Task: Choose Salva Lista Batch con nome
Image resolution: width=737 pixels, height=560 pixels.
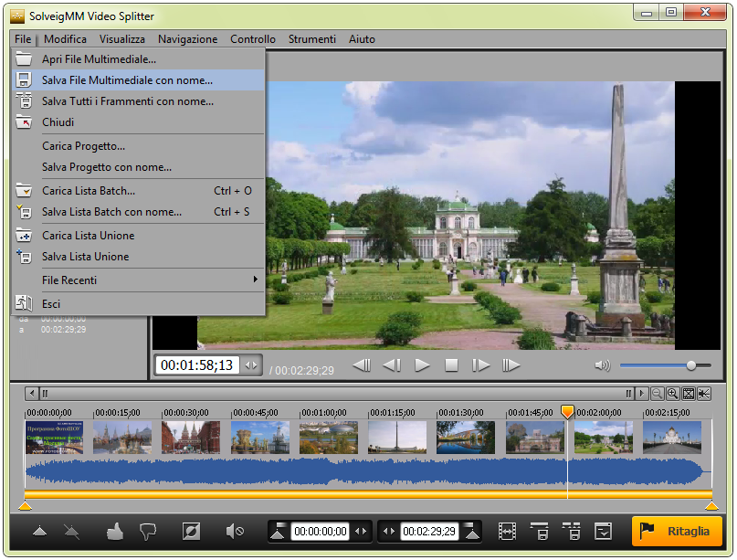Action: (138, 212)
